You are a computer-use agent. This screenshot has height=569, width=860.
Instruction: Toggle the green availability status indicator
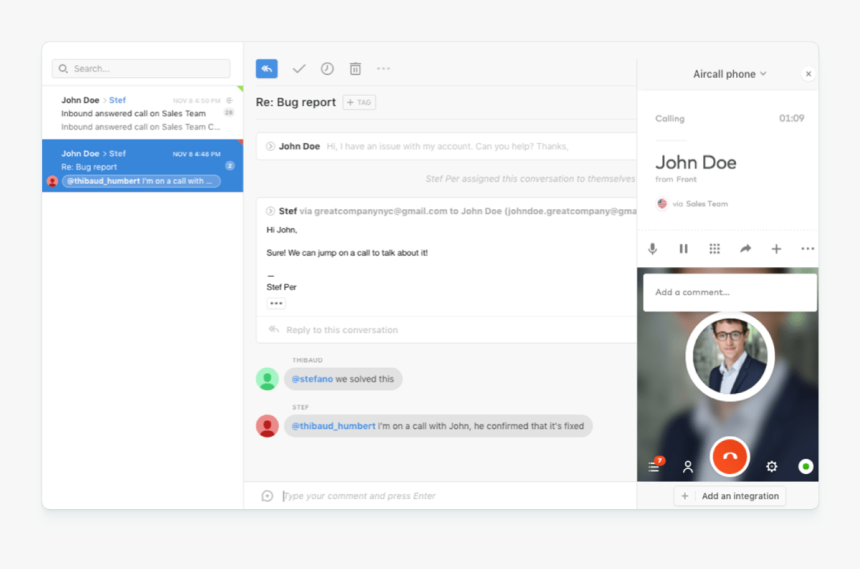[x=806, y=466]
